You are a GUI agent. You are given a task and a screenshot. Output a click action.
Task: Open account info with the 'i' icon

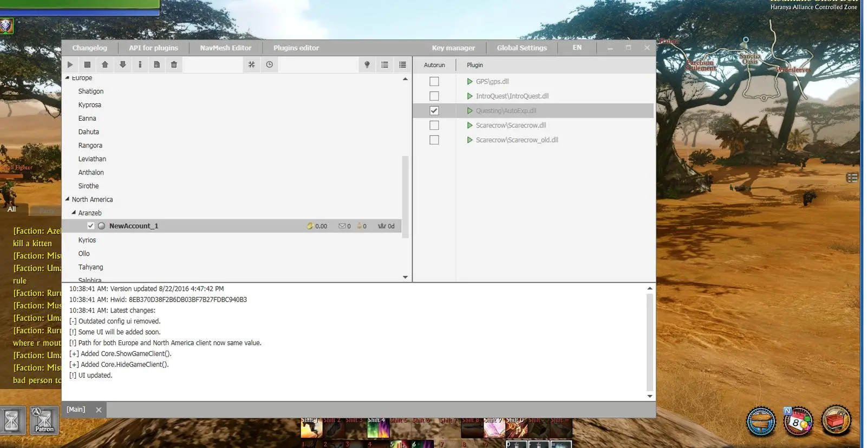pos(140,65)
